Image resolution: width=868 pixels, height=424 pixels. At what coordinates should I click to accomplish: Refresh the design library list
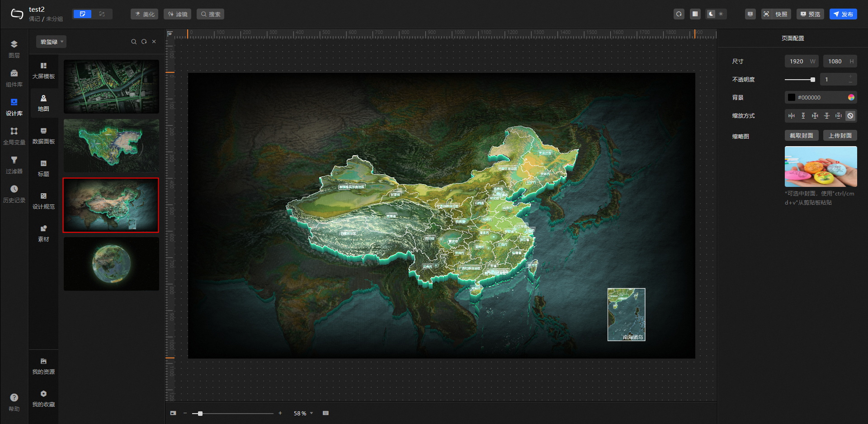click(x=144, y=42)
